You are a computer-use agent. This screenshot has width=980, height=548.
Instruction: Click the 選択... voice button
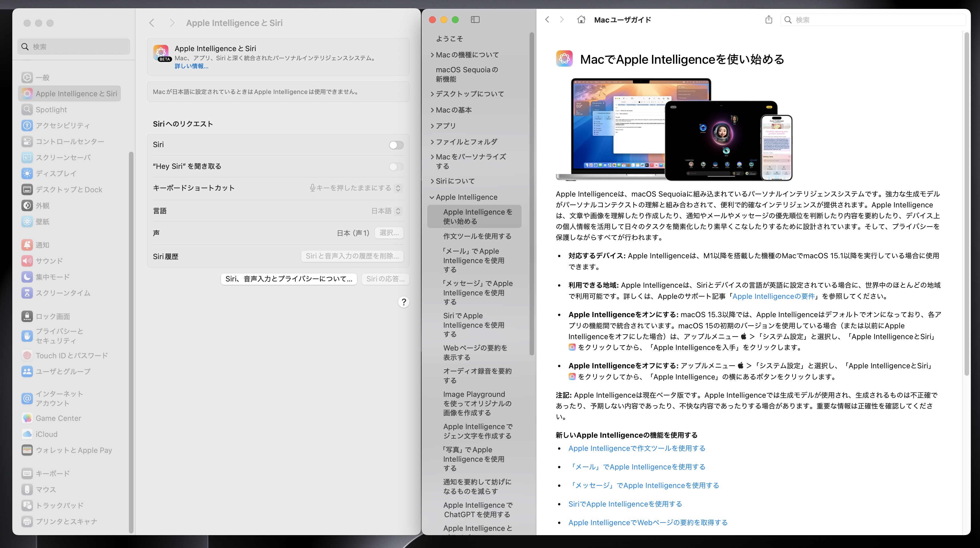(389, 233)
